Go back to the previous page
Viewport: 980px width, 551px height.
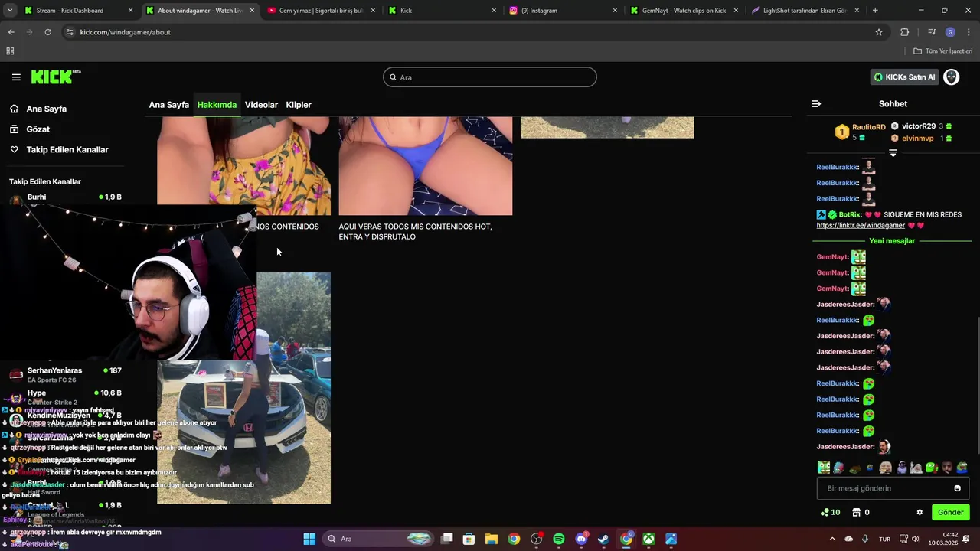pos(11,32)
